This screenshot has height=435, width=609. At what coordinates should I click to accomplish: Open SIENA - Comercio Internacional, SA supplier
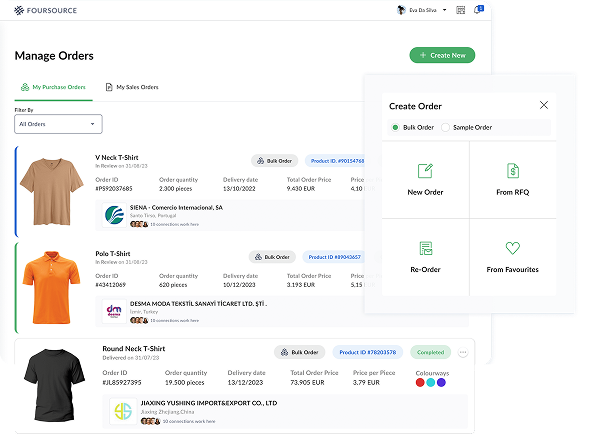[x=176, y=207]
